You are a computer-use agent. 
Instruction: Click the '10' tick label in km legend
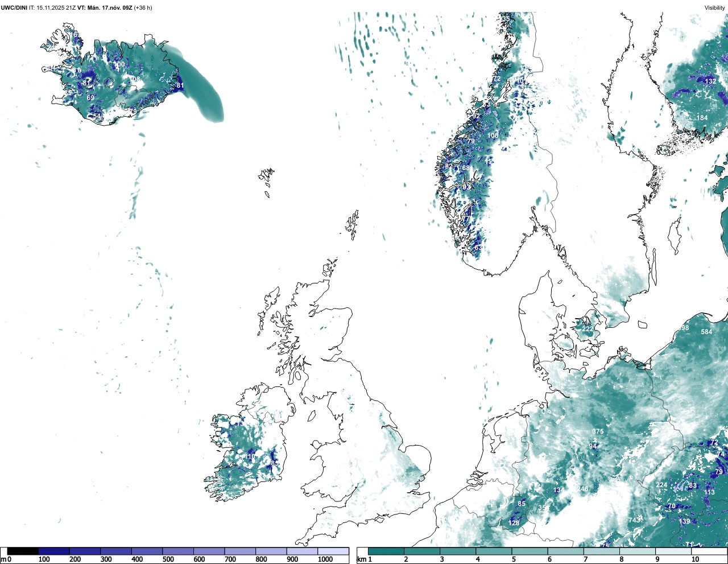[694, 559]
